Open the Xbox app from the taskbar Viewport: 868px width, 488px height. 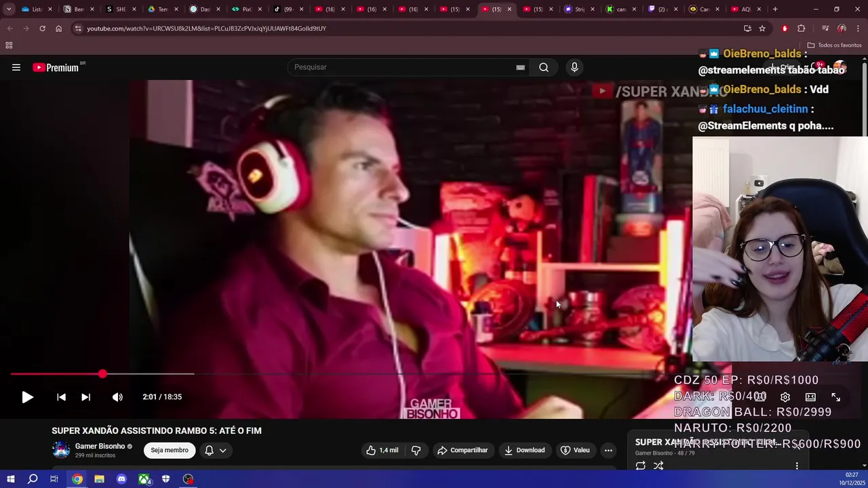click(x=144, y=479)
